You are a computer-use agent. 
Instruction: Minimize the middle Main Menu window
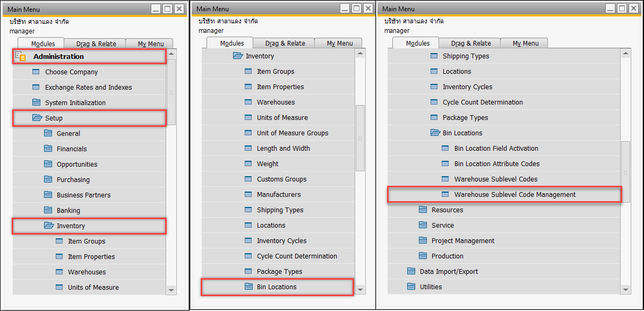pyautogui.click(x=345, y=8)
